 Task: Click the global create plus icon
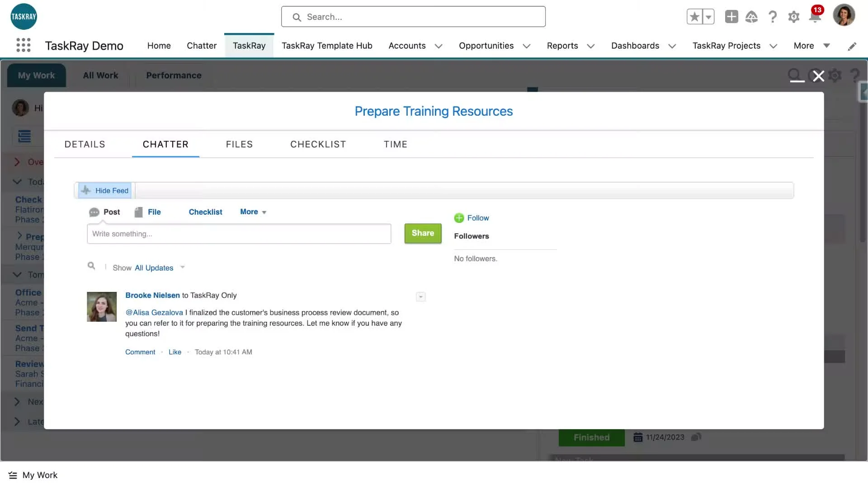(731, 17)
